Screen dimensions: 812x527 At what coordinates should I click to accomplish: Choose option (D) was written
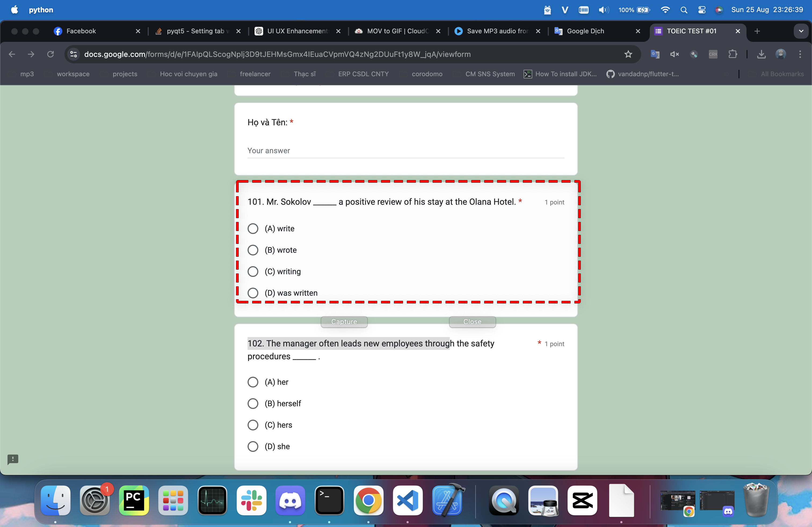tap(253, 293)
